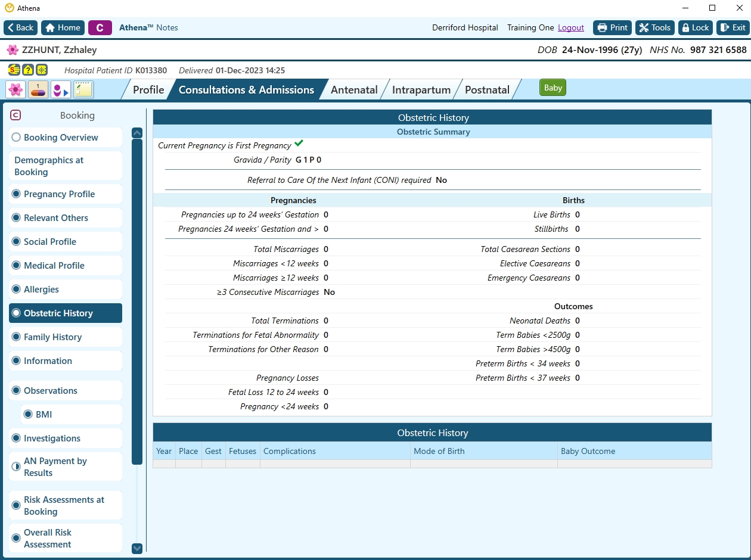
Task: Switch to the Profile tab
Action: coord(148,90)
